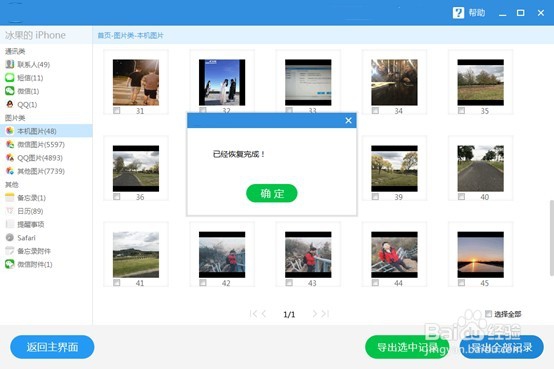Check the box for photo 39

point(375,197)
